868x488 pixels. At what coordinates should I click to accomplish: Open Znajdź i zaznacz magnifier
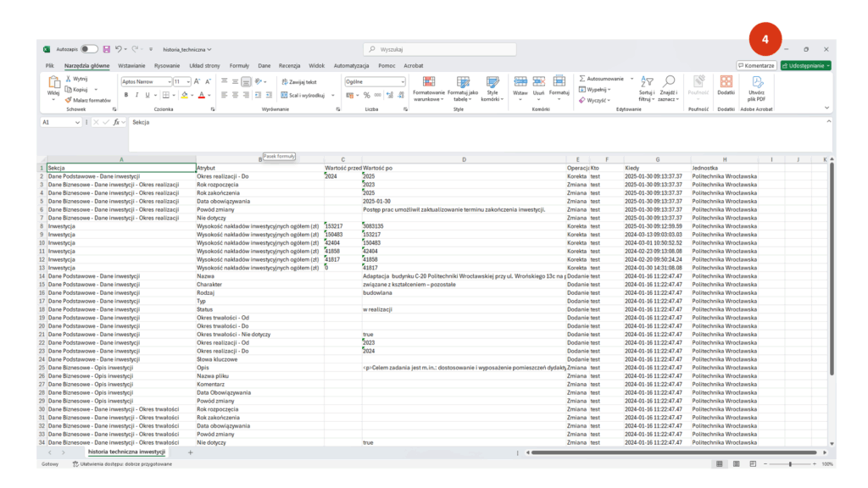[x=669, y=88]
